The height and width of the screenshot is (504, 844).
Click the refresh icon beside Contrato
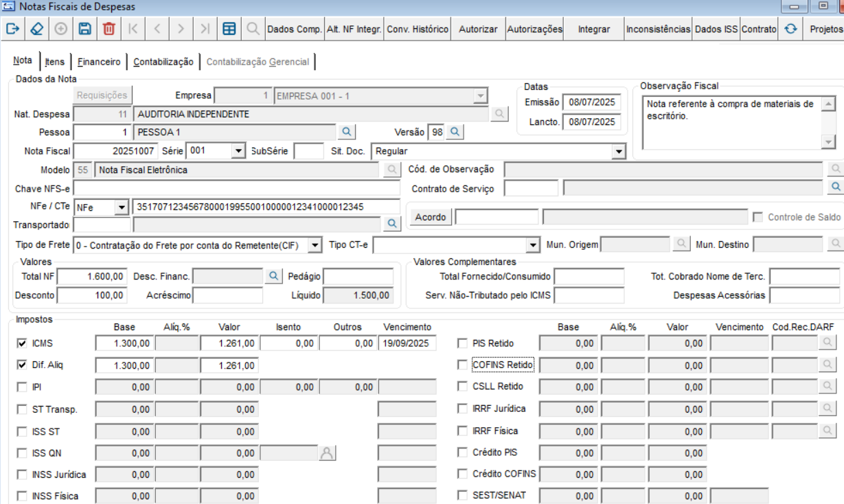click(790, 29)
